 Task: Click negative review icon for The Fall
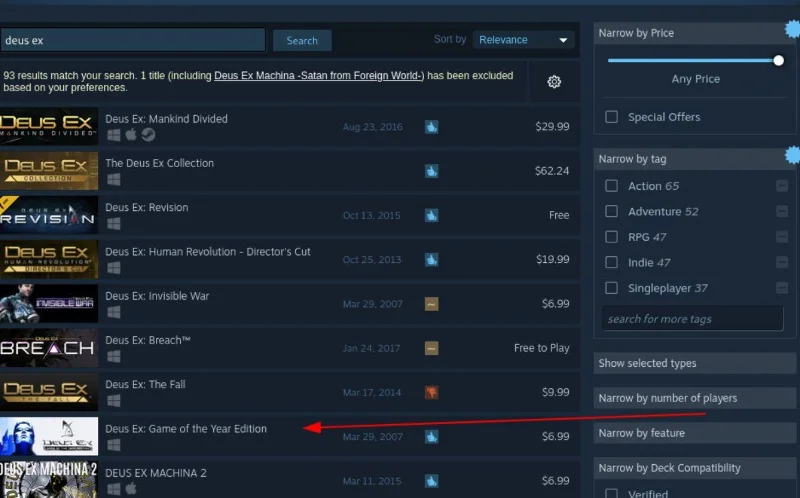point(432,392)
